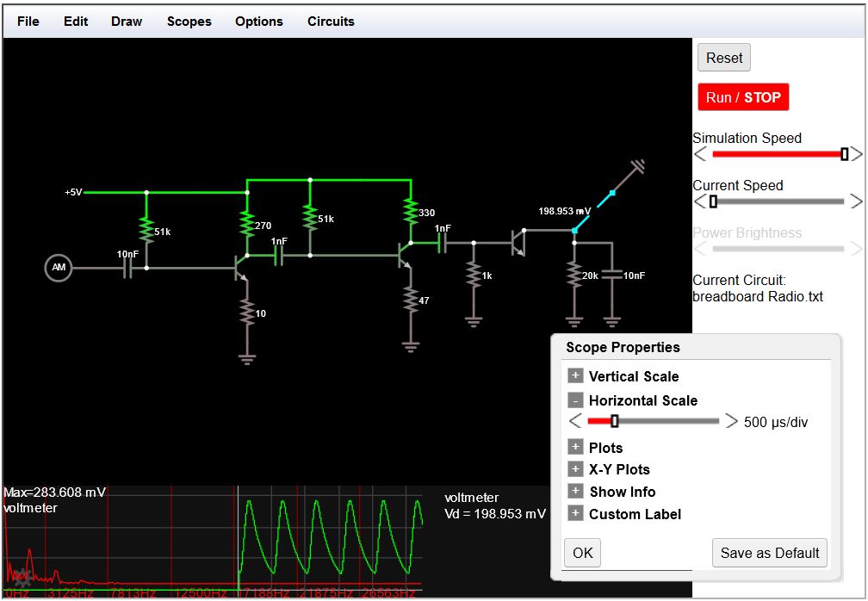Open the Scopes menu
This screenshot has height=601, width=868.
[x=189, y=22]
